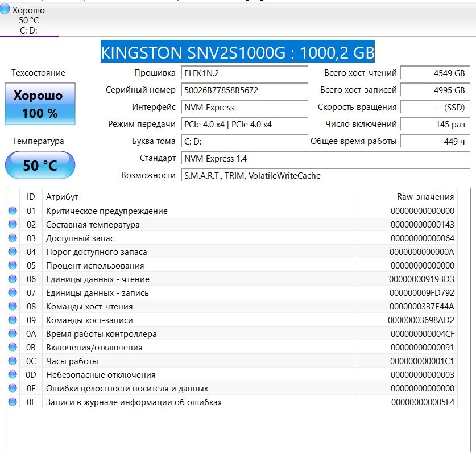
Task: Click the total host writes value 4995 GB
Action: [435, 90]
